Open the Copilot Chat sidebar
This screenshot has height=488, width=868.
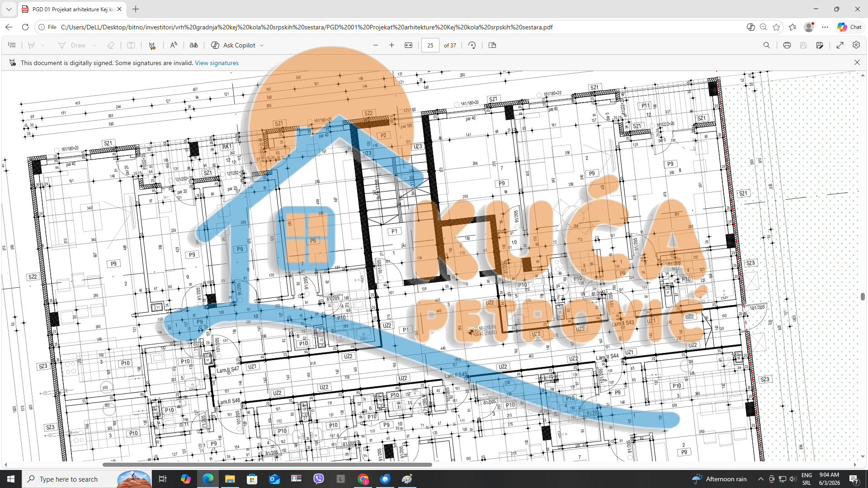pyautogui.click(x=849, y=27)
